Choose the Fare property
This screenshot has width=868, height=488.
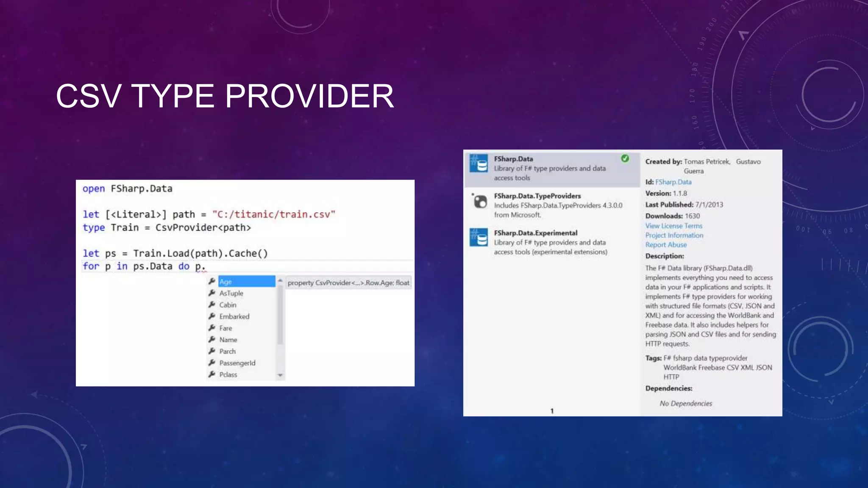225,328
